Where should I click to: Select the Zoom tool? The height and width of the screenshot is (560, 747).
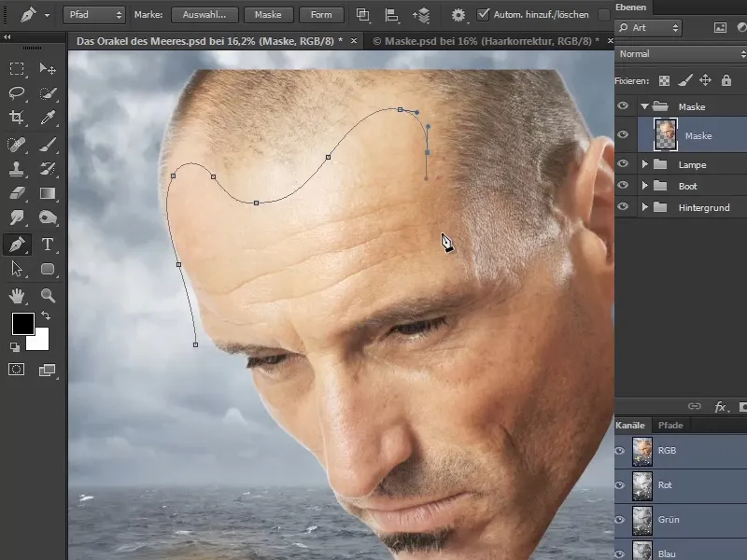point(48,296)
